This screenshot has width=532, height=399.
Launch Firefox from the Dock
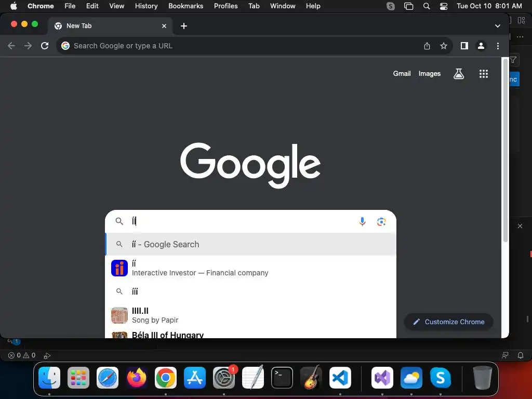pos(137,378)
